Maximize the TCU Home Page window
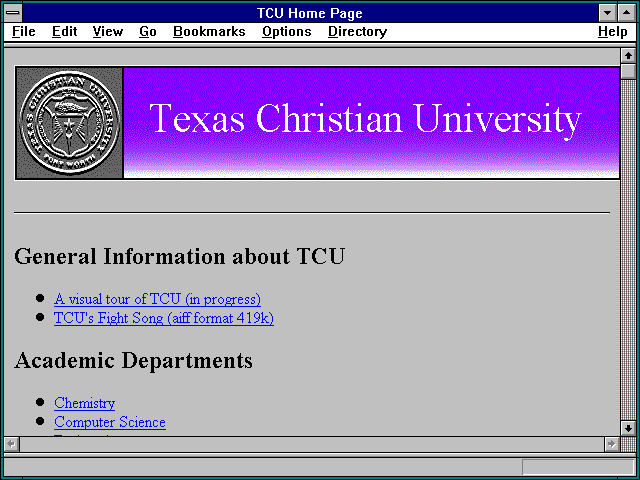Image resolution: width=640 pixels, height=480 pixels. coord(626,13)
